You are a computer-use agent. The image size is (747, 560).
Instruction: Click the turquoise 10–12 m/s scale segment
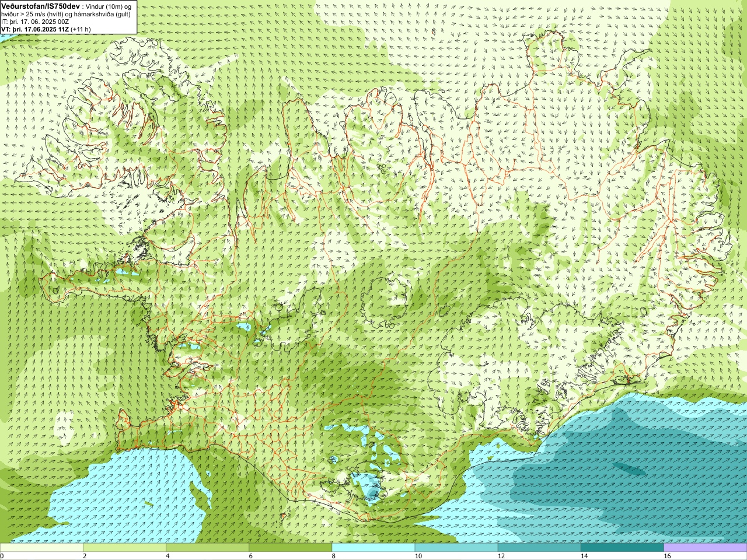pos(456,548)
